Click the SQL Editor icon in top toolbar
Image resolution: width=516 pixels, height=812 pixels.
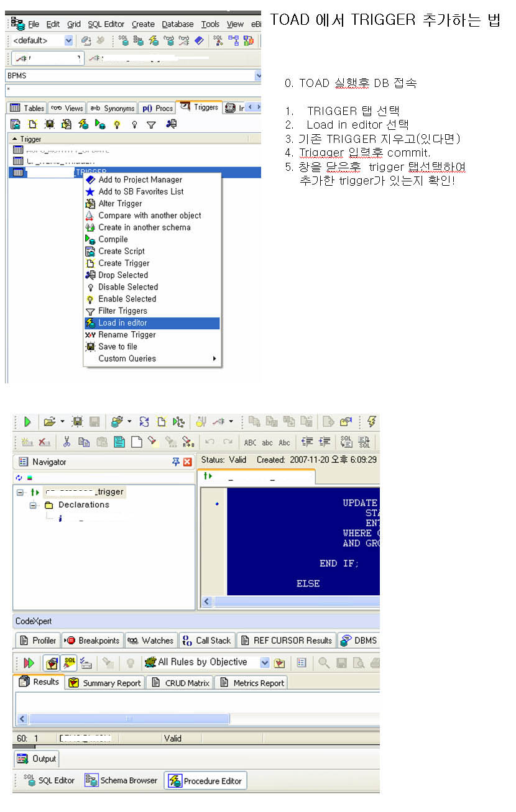tap(123, 40)
